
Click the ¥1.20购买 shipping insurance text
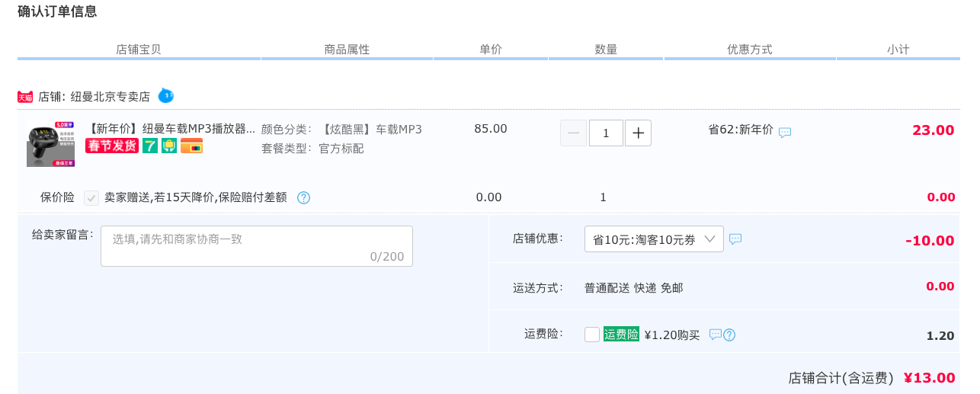coord(672,335)
